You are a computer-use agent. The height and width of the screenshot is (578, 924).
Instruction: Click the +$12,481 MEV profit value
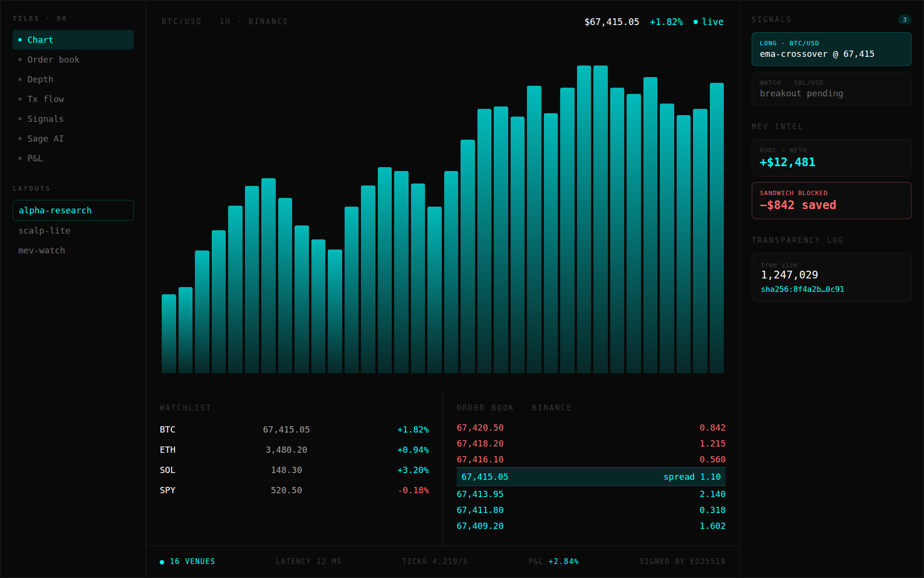[x=787, y=162]
